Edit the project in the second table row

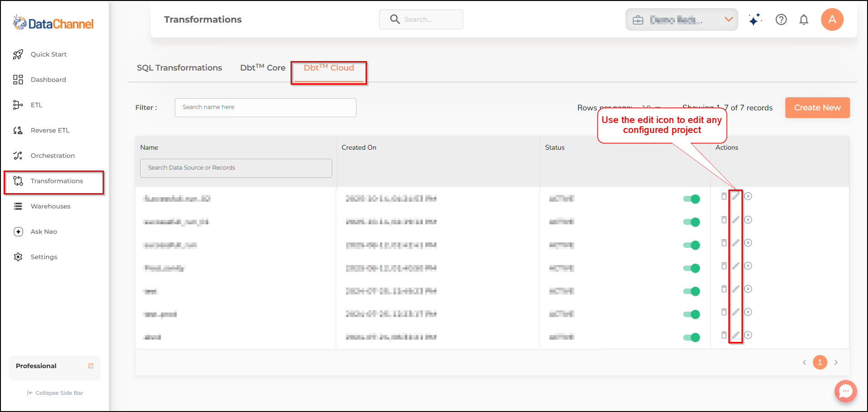click(x=736, y=220)
